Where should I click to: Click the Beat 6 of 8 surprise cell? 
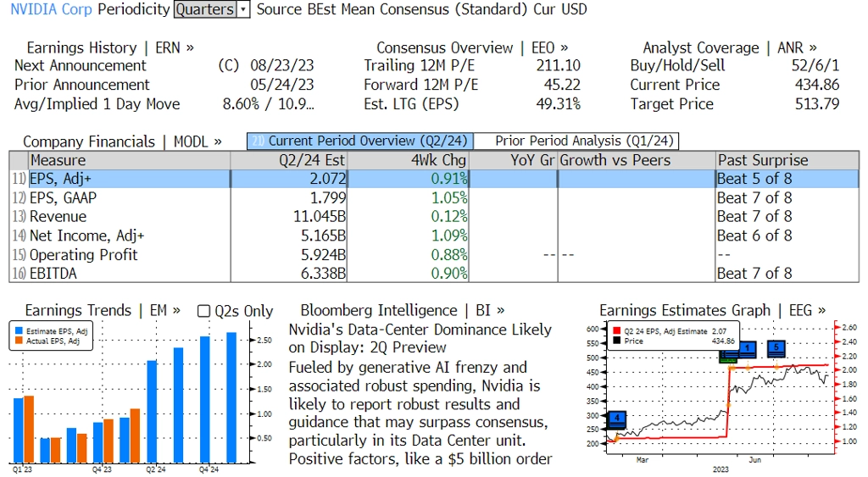tap(787, 236)
